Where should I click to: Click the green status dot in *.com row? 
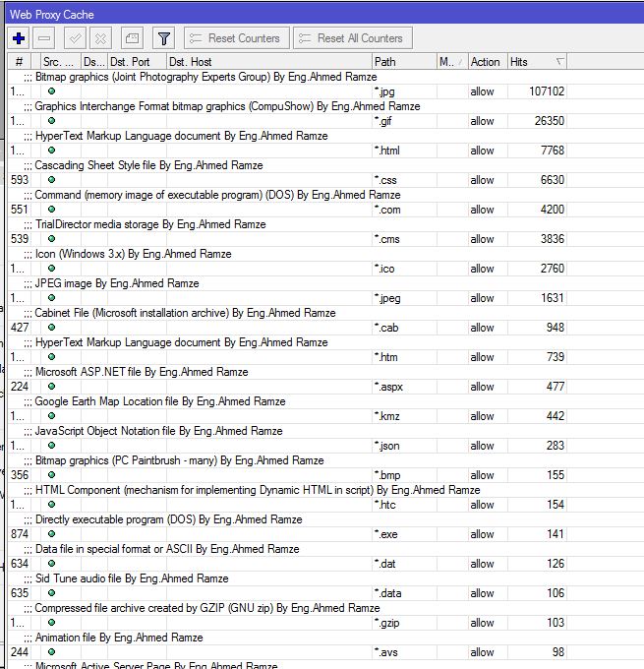[51, 209]
